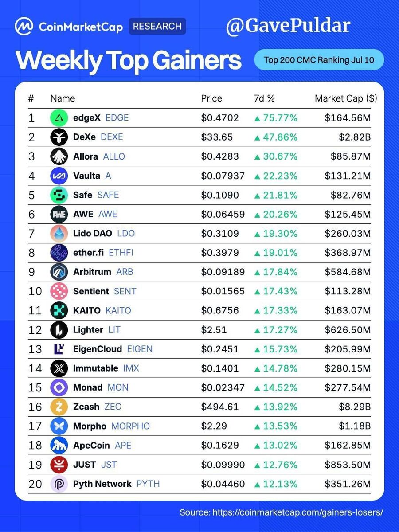Click the DeXe coin icon
This screenshot has height=532, width=399.
pos(59,137)
